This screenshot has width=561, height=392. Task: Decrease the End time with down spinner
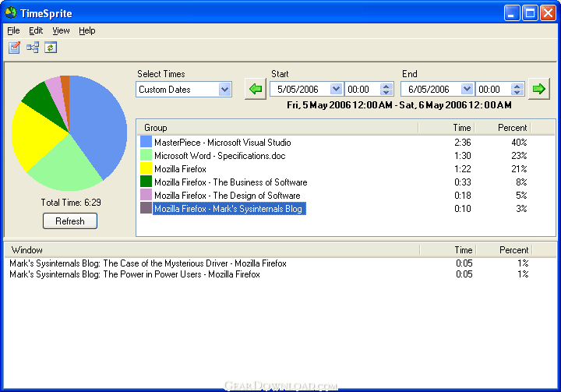(517, 93)
